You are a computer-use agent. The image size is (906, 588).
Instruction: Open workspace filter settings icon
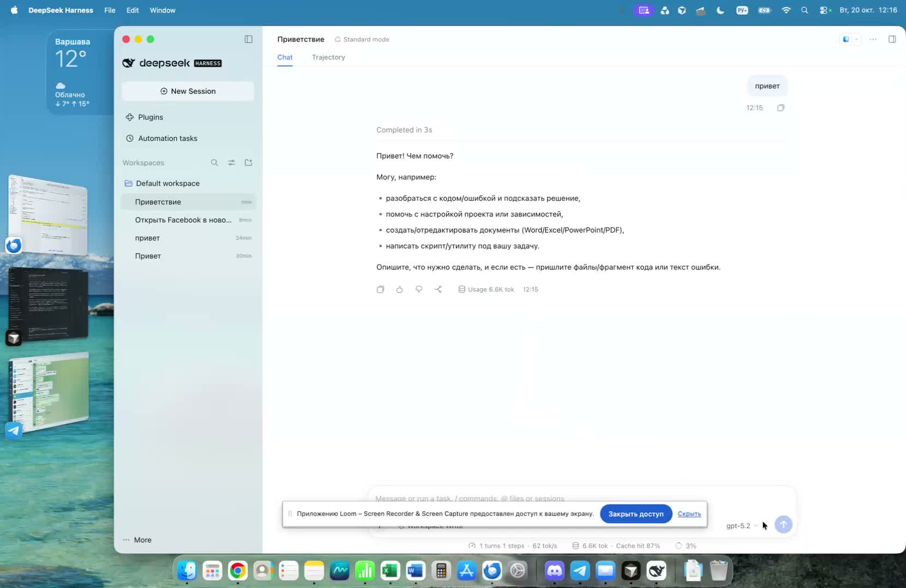coord(231,163)
